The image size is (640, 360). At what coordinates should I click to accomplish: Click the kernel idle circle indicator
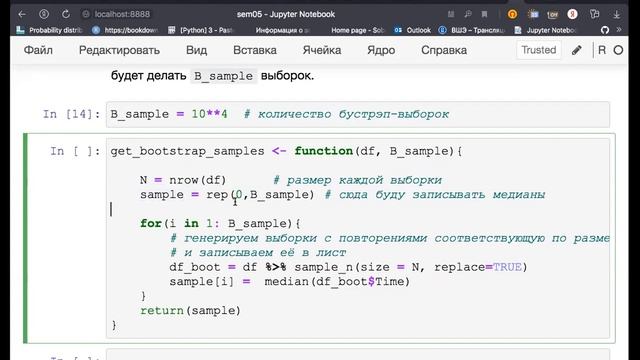(x=618, y=50)
